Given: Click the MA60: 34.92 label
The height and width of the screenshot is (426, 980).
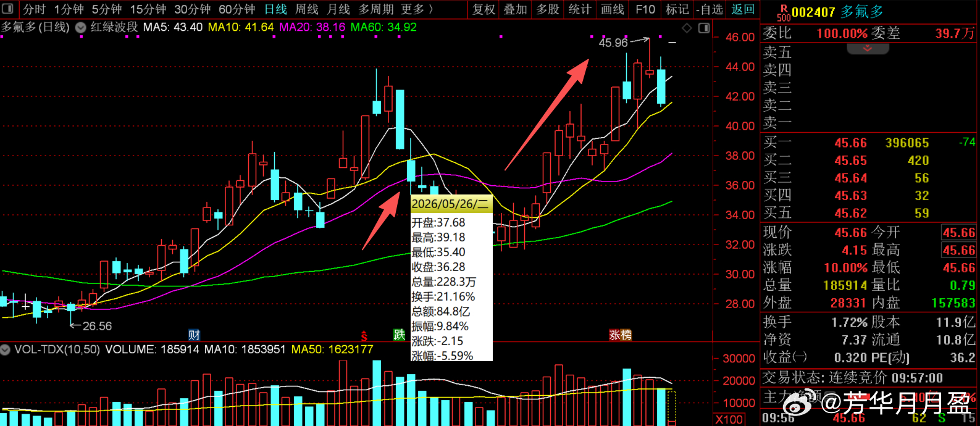Looking at the screenshot, I should tap(383, 27).
